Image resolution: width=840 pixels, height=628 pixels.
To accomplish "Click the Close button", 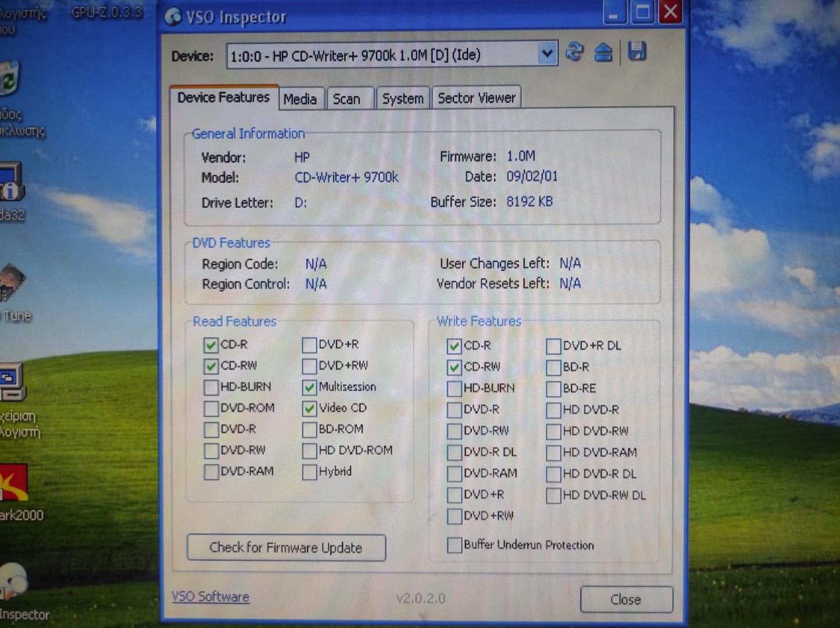I will (x=626, y=600).
